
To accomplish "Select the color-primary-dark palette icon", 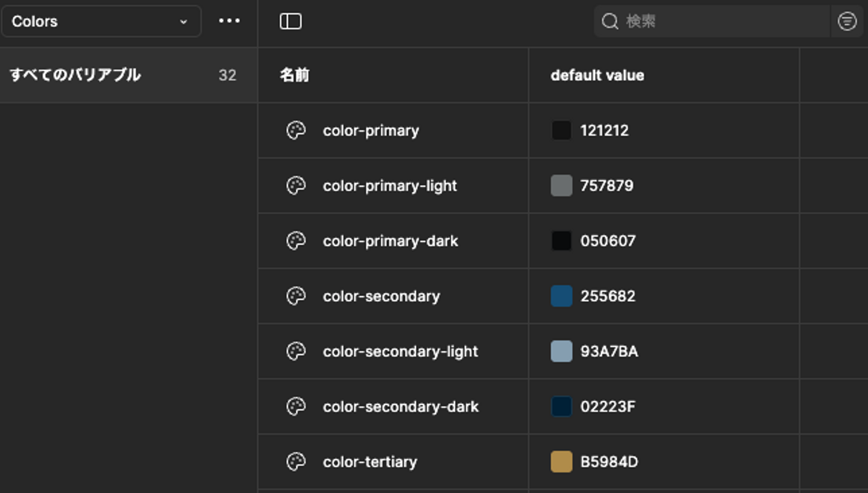I will click(296, 241).
